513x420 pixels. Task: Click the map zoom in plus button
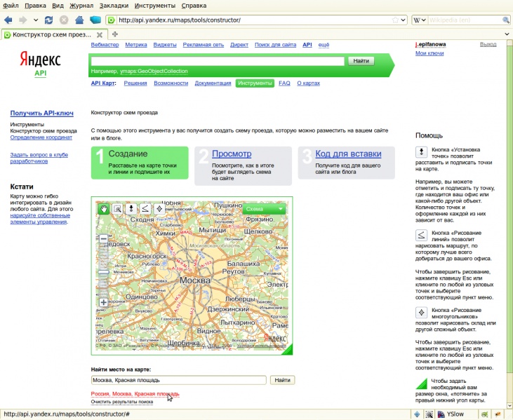103,302
